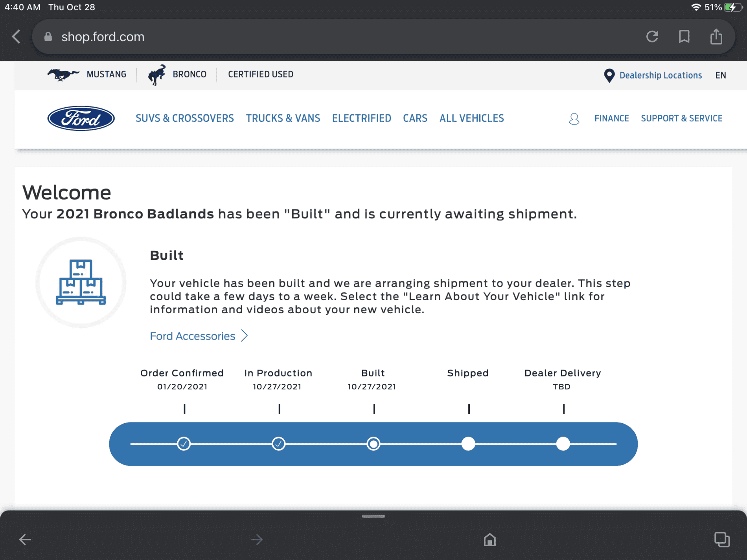
Task: Open SUPPORT & SERVICE menu
Action: 682,118
